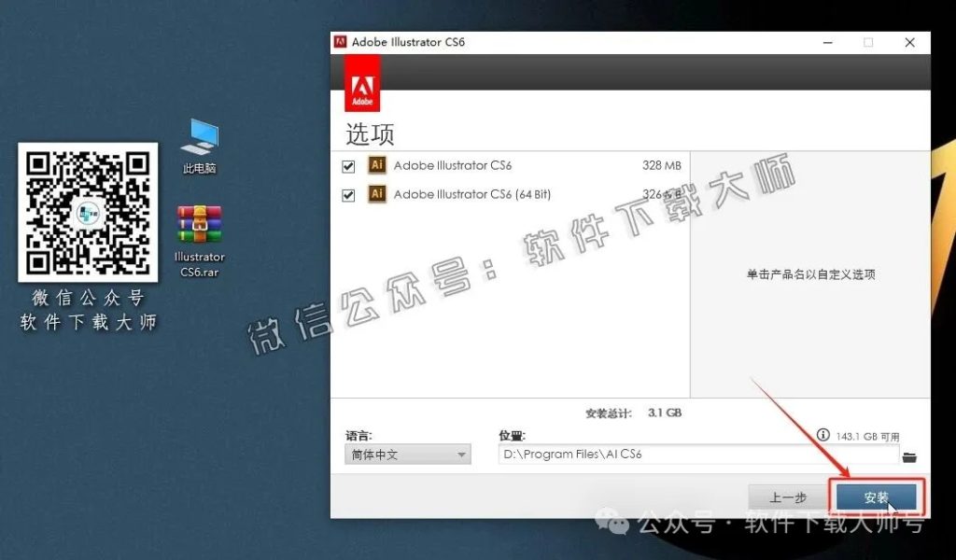
Task: Uncheck the Adobe Illustrator CS6 checkbox
Action: (349, 164)
